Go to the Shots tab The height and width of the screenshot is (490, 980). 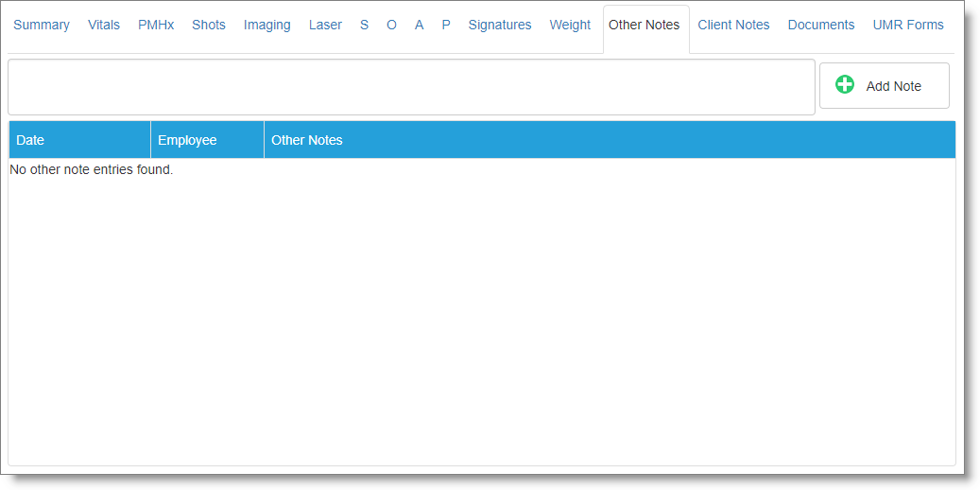209,25
